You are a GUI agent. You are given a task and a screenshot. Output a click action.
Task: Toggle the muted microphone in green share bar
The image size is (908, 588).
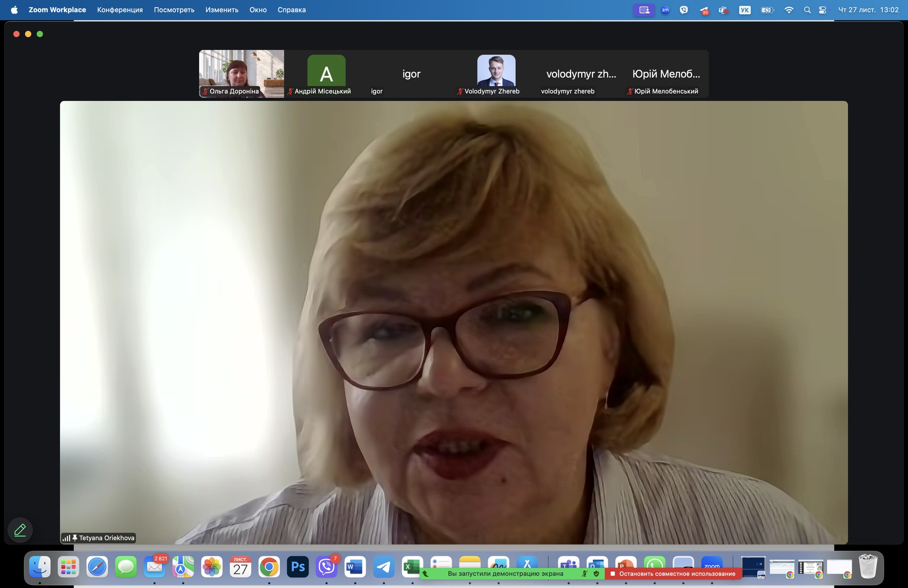tap(584, 573)
